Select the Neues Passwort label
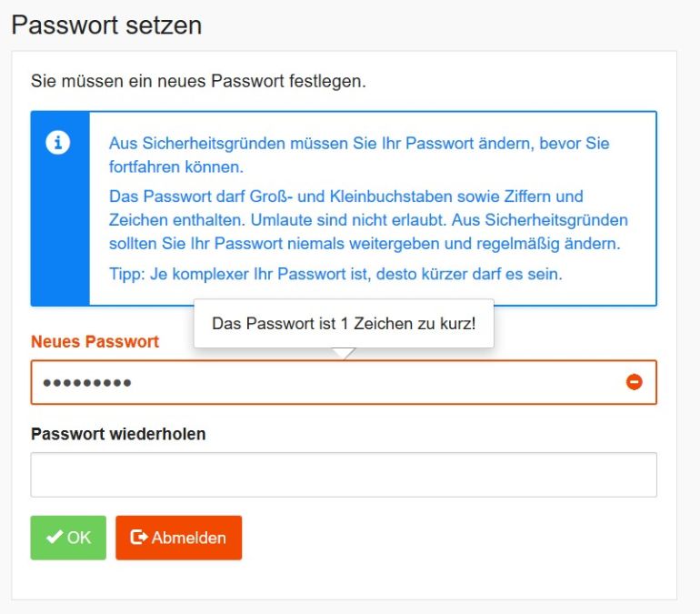This screenshot has width=700, height=614. point(95,342)
